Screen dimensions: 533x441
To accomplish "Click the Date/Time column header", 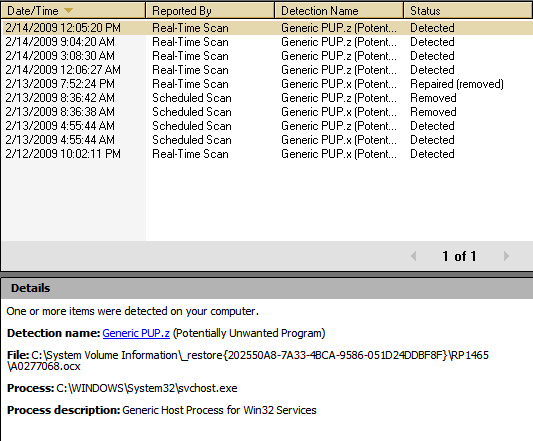I will click(x=73, y=11).
